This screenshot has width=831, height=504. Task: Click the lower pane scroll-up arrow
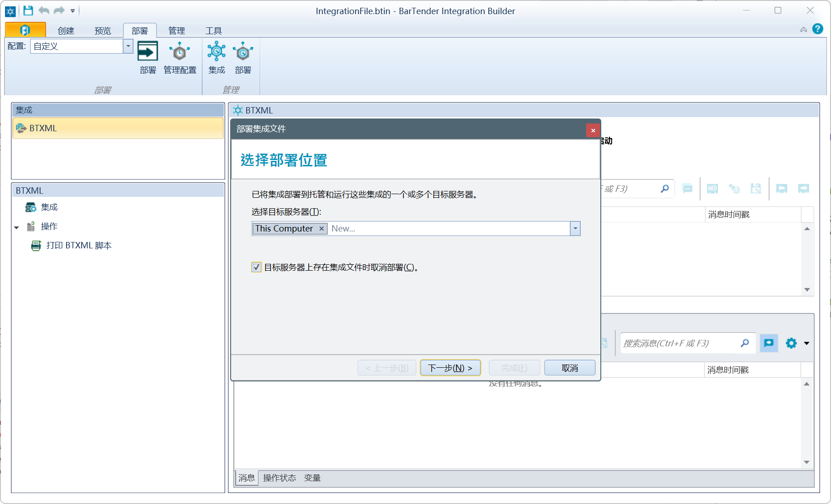coord(806,384)
